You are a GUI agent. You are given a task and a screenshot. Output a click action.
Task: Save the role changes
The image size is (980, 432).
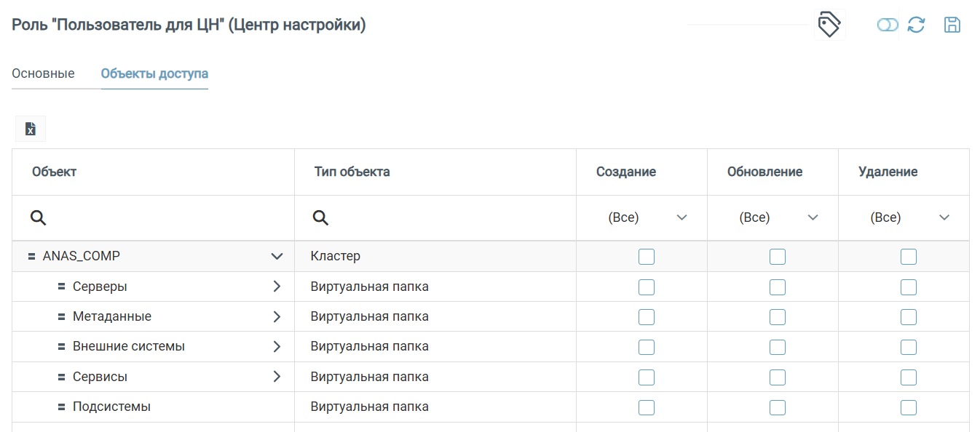[x=952, y=24]
